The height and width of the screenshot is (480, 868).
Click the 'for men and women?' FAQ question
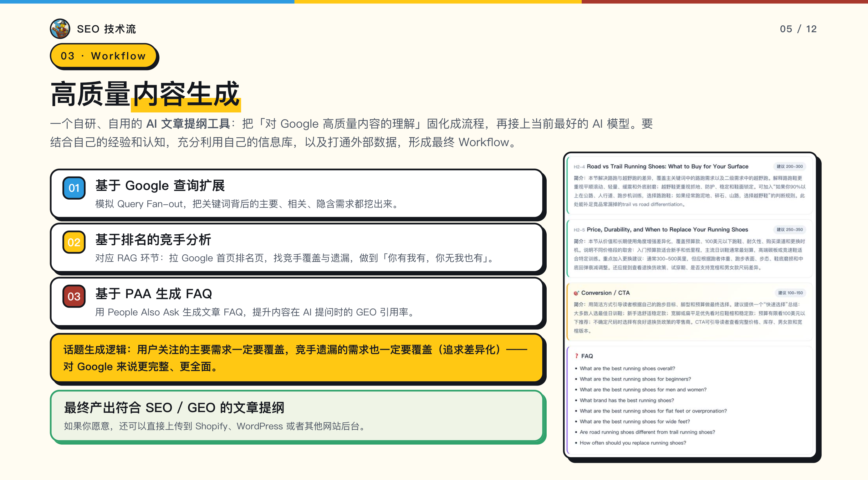pos(643,390)
